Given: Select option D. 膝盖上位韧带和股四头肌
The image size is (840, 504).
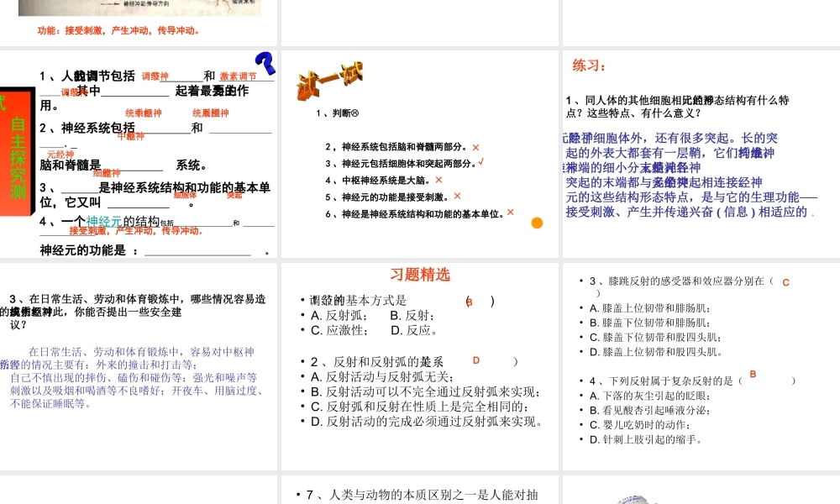Looking at the screenshot, I should (x=656, y=352).
